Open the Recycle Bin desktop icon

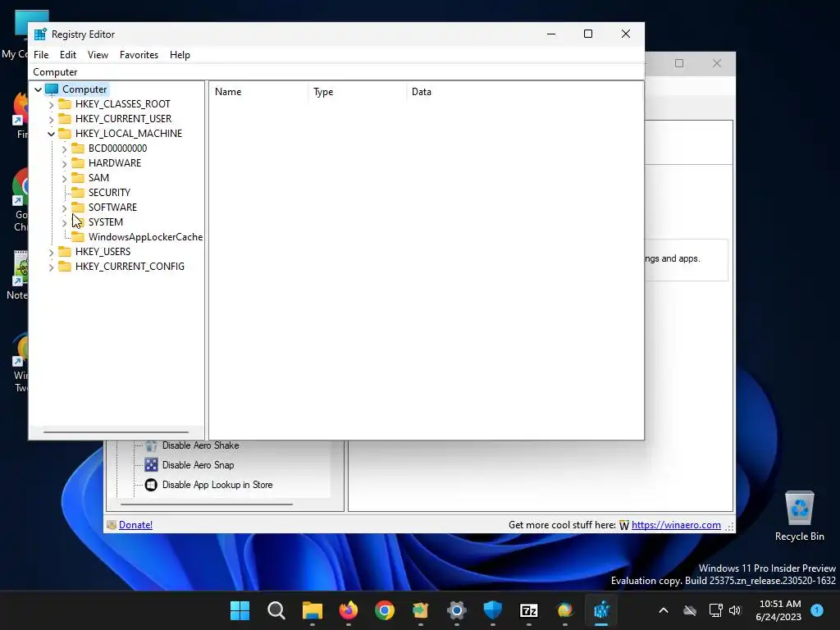point(799,515)
